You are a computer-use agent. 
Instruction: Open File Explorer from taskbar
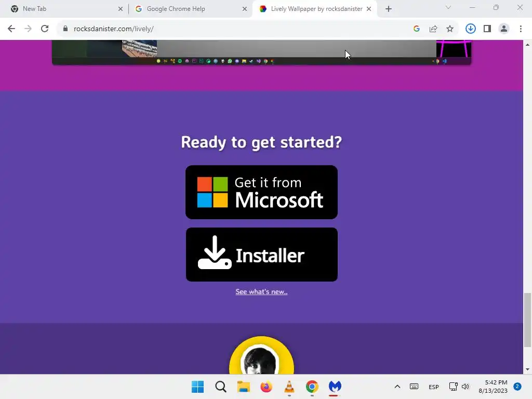[x=243, y=387]
